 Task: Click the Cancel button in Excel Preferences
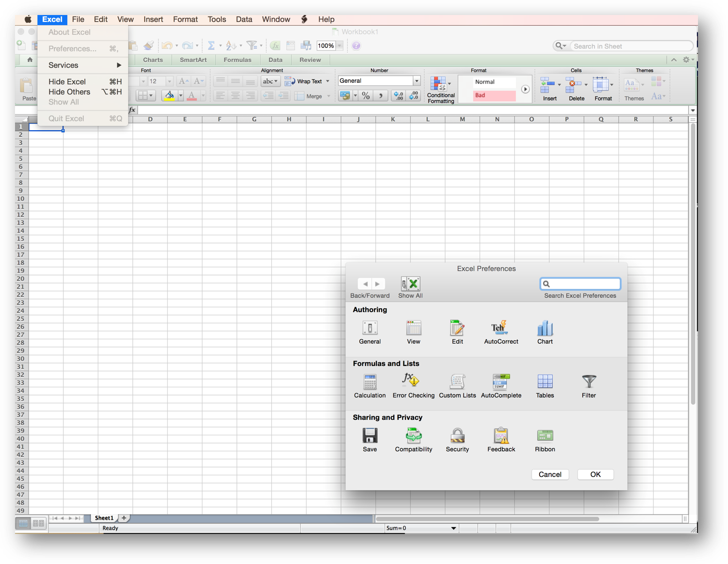tap(550, 474)
